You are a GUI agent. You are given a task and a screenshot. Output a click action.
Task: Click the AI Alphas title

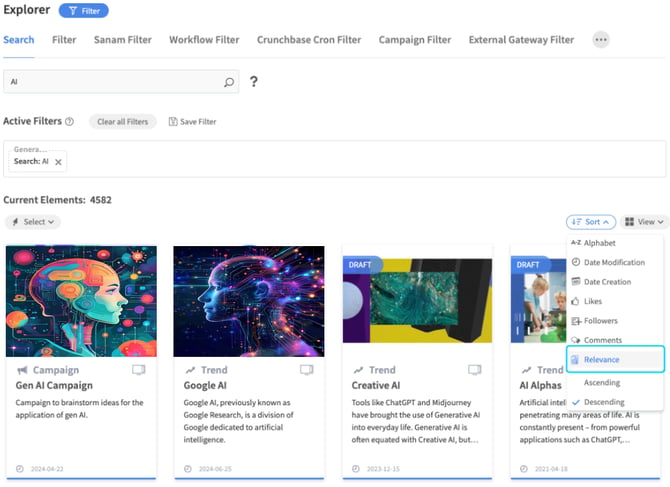click(x=541, y=385)
